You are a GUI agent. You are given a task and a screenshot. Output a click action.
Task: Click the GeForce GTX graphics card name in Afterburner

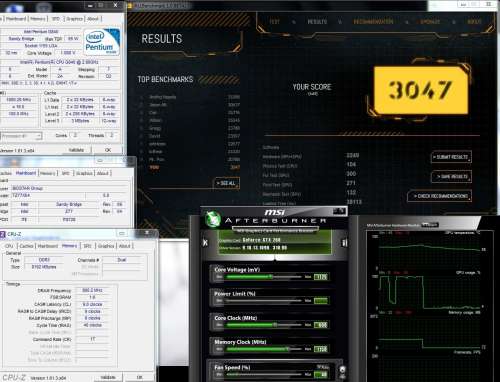pos(262,240)
